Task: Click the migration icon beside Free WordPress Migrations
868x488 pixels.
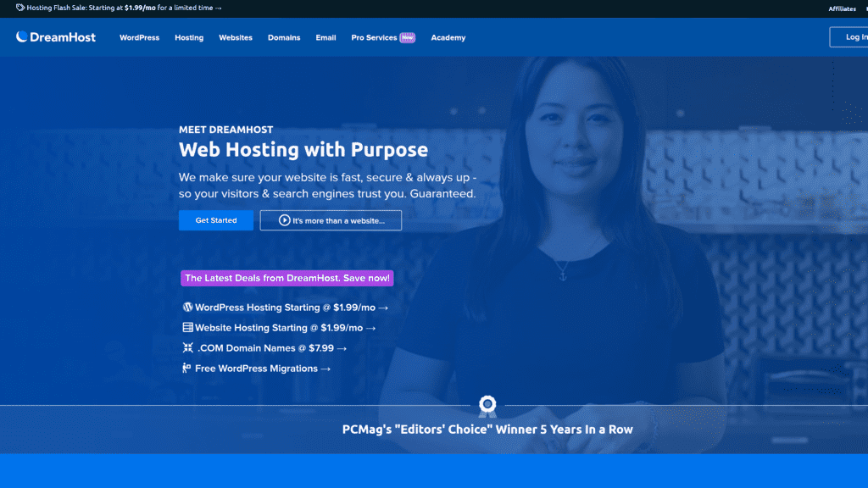Action: point(186,369)
